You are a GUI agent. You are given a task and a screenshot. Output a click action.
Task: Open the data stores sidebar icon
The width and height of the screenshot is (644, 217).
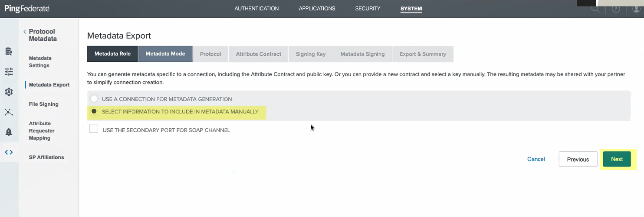pyautogui.click(x=9, y=52)
